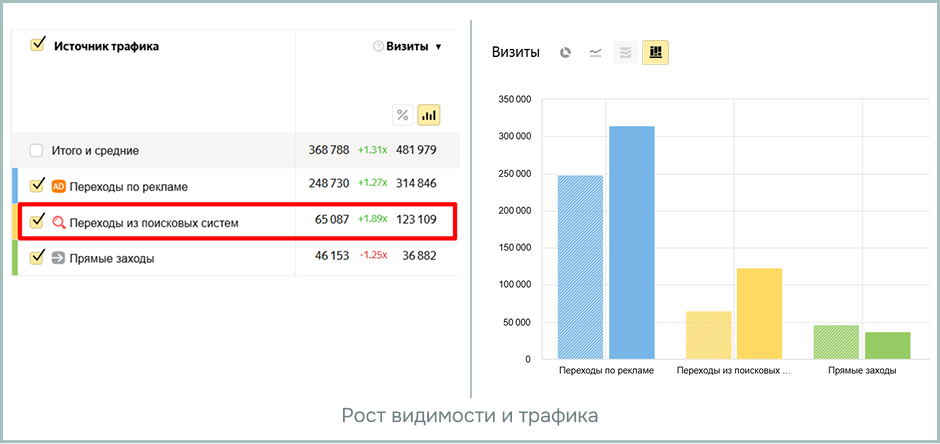Enable the Итого и средние checkbox

(x=37, y=150)
